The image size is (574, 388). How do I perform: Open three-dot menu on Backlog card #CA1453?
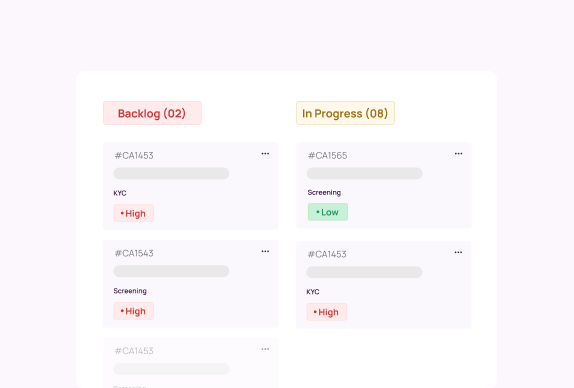265,154
